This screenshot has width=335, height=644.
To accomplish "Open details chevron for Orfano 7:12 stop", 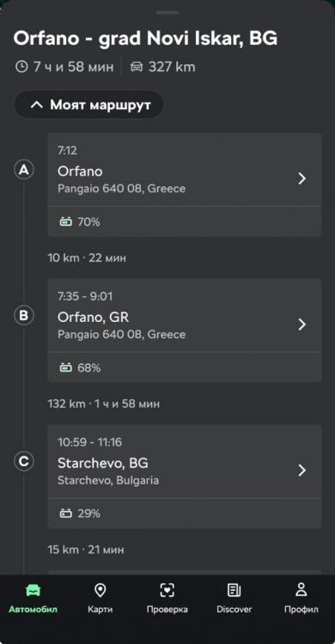I will click(x=302, y=179).
